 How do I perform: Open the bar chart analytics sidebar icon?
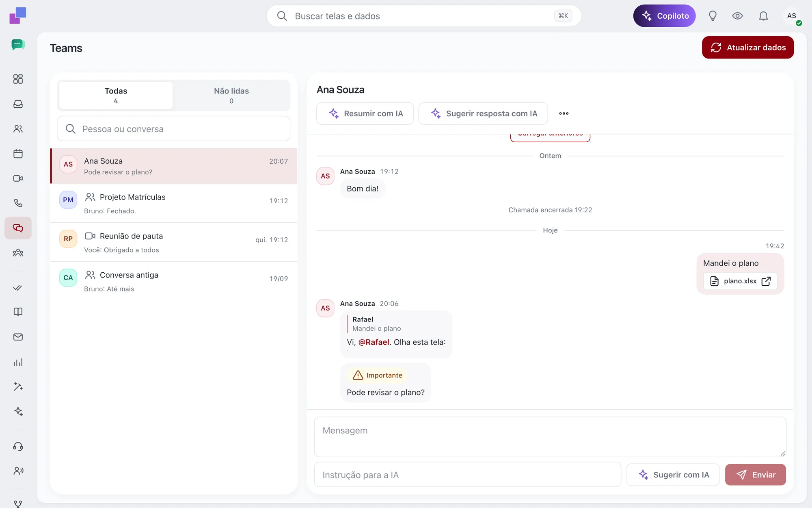pyautogui.click(x=18, y=362)
